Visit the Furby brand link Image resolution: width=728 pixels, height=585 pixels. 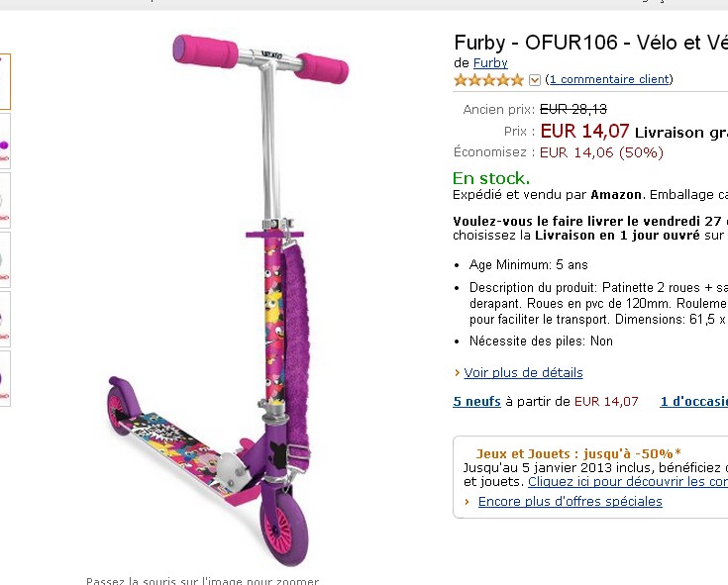(490, 62)
